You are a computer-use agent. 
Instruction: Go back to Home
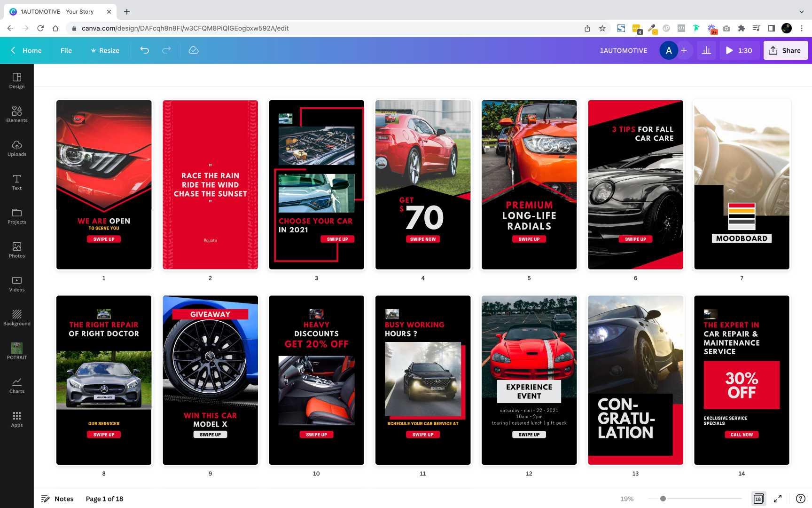26,50
